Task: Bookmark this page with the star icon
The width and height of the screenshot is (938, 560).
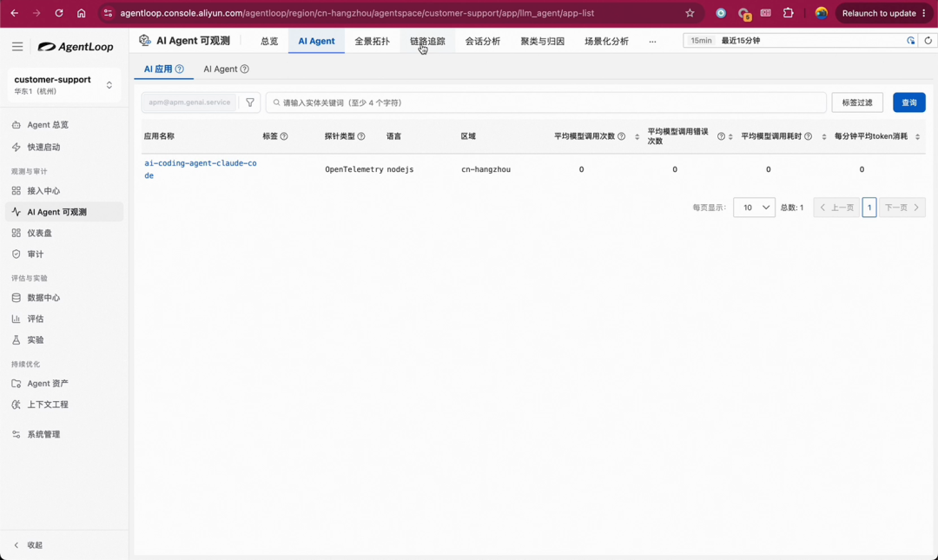Action: point(690,13)
